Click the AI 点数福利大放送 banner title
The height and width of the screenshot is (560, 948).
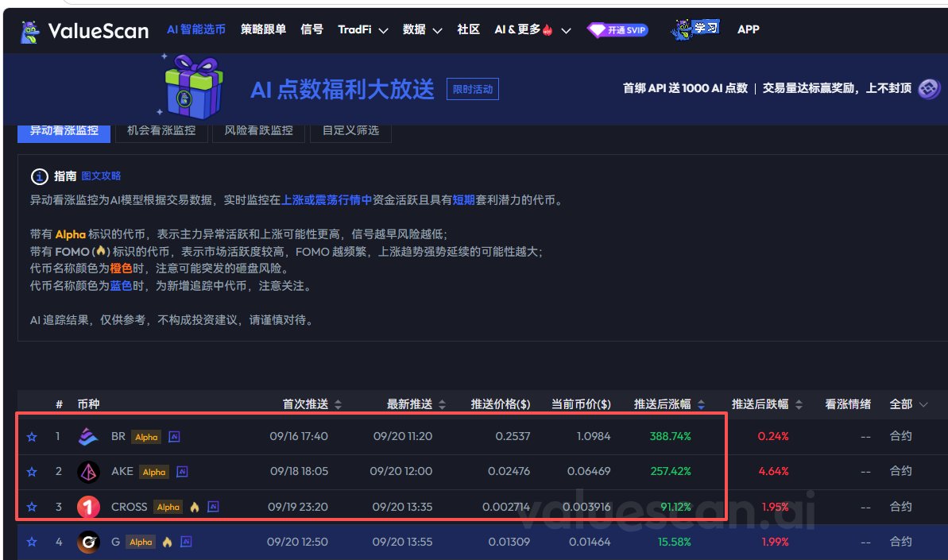click(342, 90)
